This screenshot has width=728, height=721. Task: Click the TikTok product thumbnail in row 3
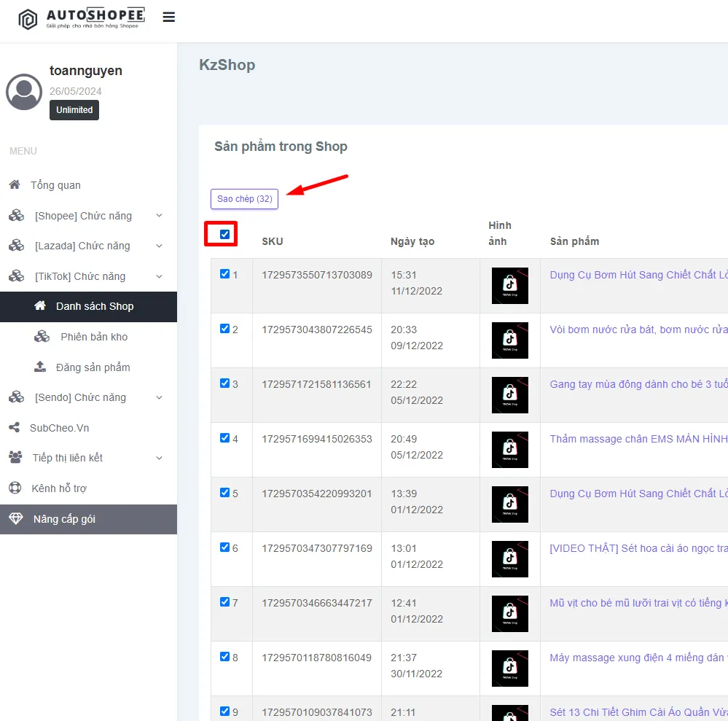point(510,395)
